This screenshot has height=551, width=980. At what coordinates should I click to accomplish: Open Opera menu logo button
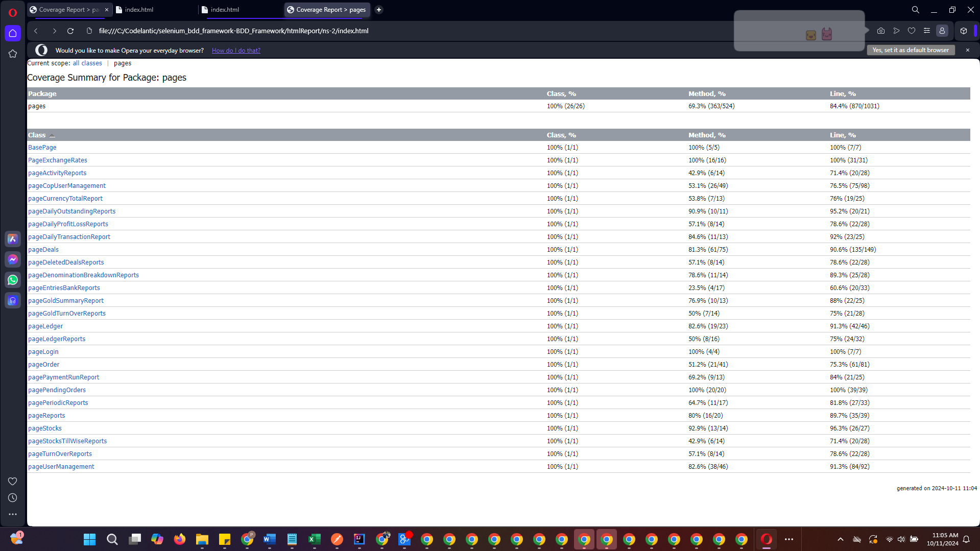[x=13, y=12]
